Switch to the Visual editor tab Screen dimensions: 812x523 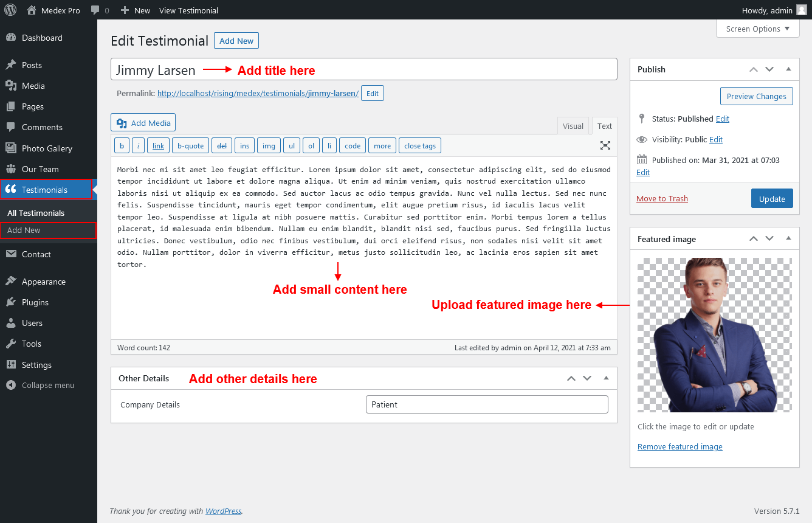tap(573, 126)
